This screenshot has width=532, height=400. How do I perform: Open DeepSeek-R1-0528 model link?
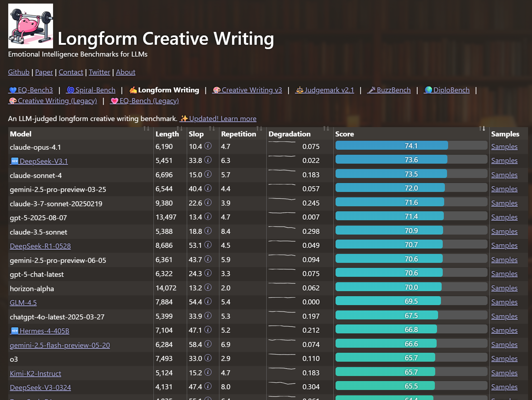40,246
